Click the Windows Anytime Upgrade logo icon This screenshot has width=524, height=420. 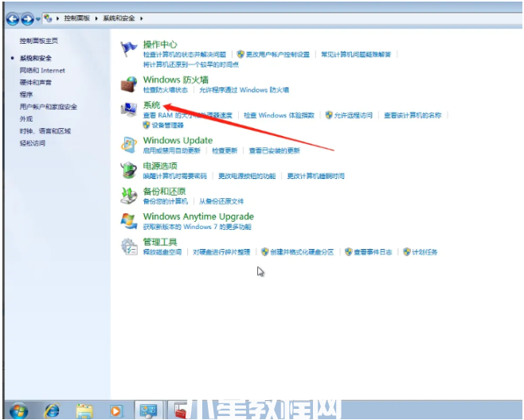129,221
